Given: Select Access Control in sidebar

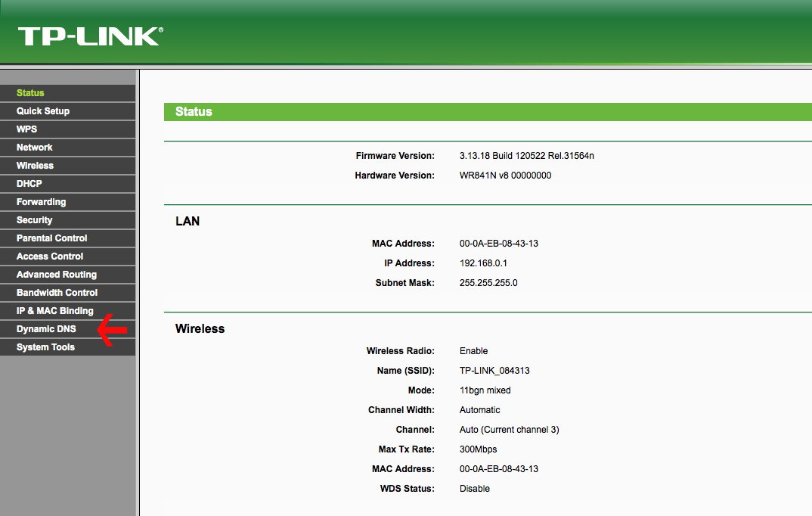Looking at the screenshot, I should [x=50, y=256].
